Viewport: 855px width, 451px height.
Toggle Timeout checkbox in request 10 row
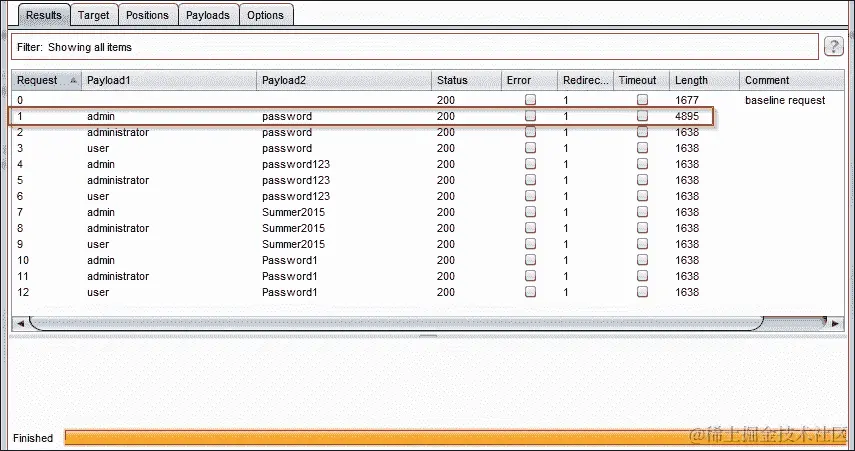click(642, 260)
